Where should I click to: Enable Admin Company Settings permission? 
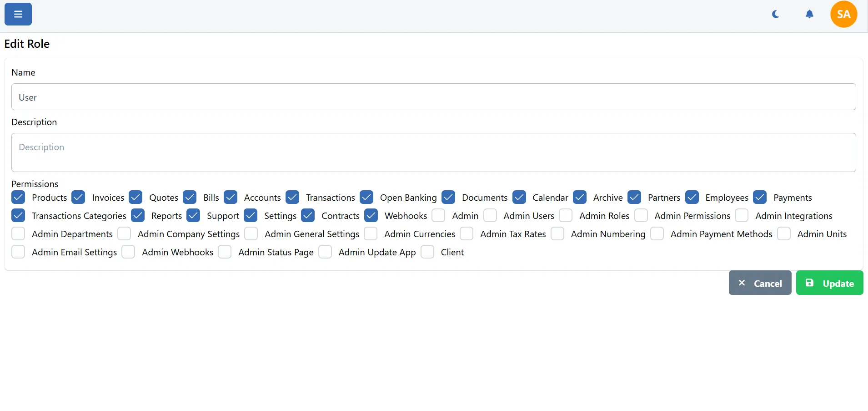(x=124, y=234)
